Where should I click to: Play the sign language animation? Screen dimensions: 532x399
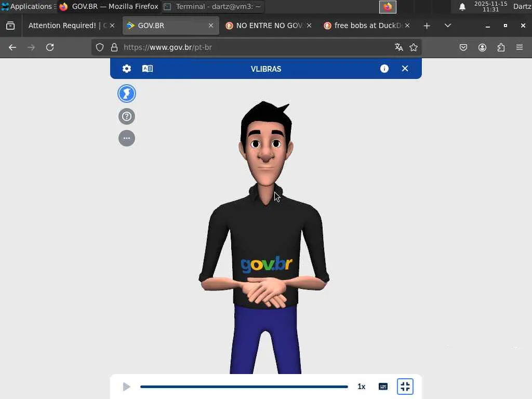coord(127,387)
